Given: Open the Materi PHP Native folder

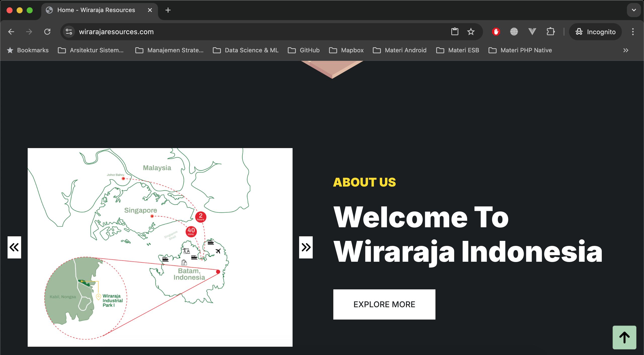Looking at the screenshot, I should pos(520,50).
